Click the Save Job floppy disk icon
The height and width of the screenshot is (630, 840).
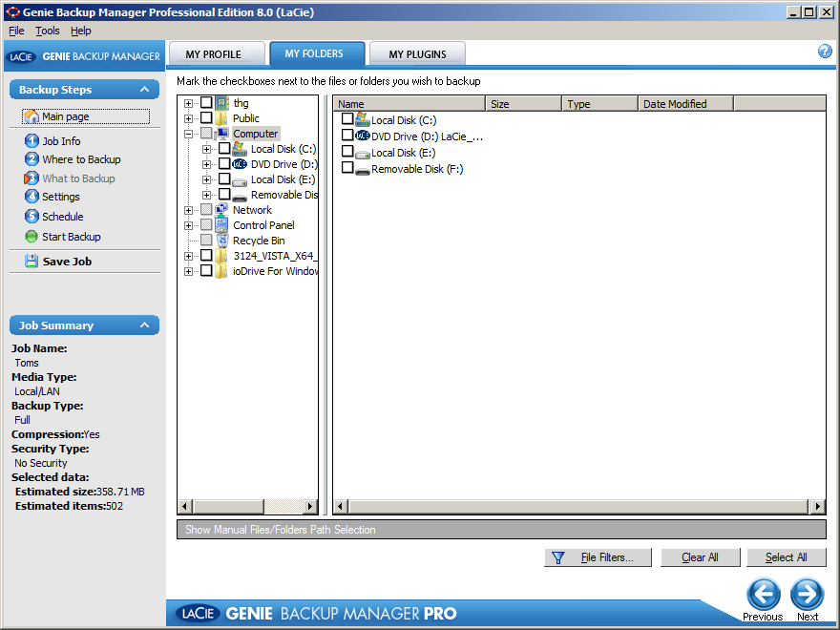tap(31, 261)
